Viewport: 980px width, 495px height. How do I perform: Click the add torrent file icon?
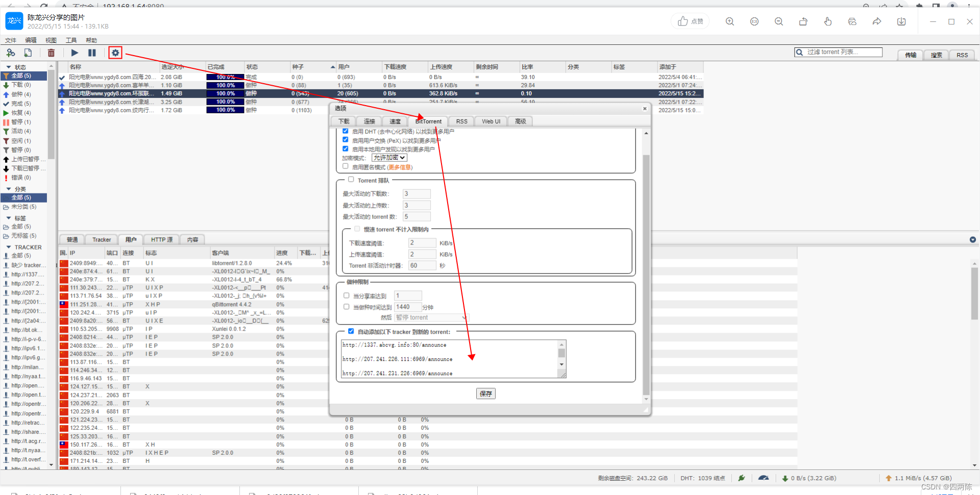pos(28,53)
